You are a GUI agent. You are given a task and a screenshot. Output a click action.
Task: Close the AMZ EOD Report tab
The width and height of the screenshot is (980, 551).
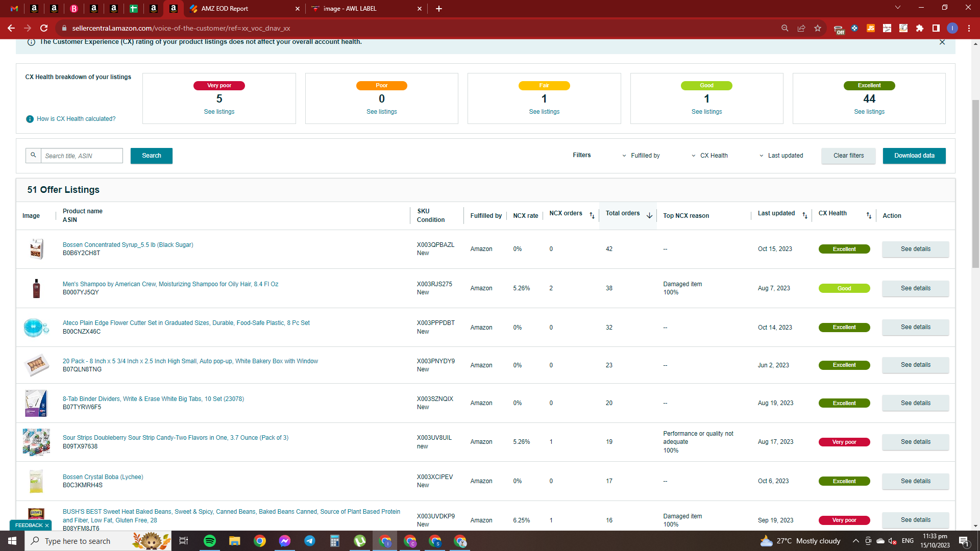pyautogui.click(x=298, y=9)
